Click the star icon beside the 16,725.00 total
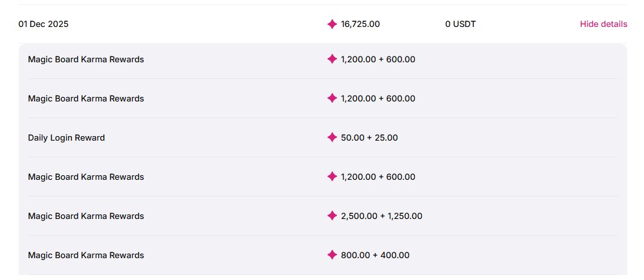The image size is (644, 280). click(x=332, y=24)
